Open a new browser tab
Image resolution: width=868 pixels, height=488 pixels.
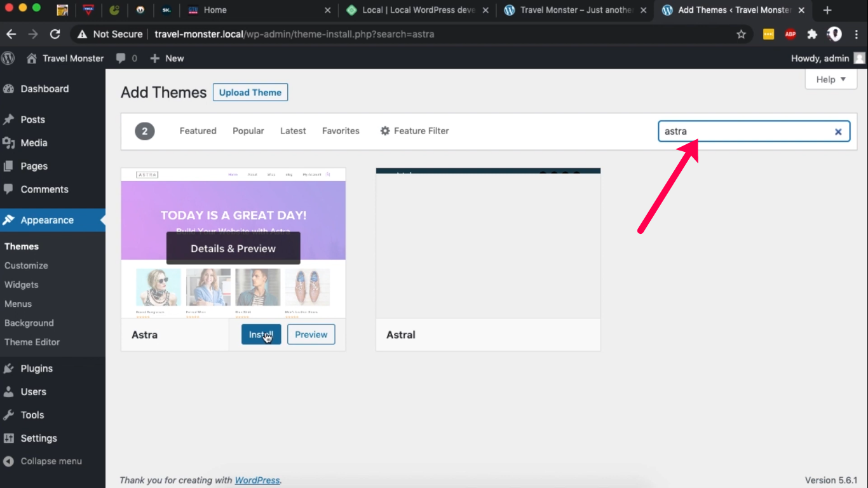pyautogui.click(x=827, y=10)
